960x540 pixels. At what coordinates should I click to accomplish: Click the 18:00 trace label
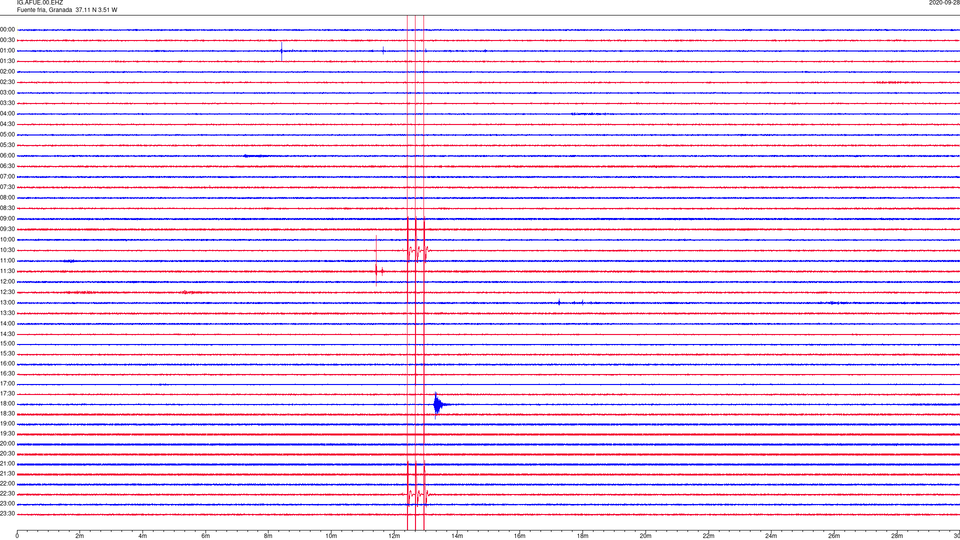point(7,404)
